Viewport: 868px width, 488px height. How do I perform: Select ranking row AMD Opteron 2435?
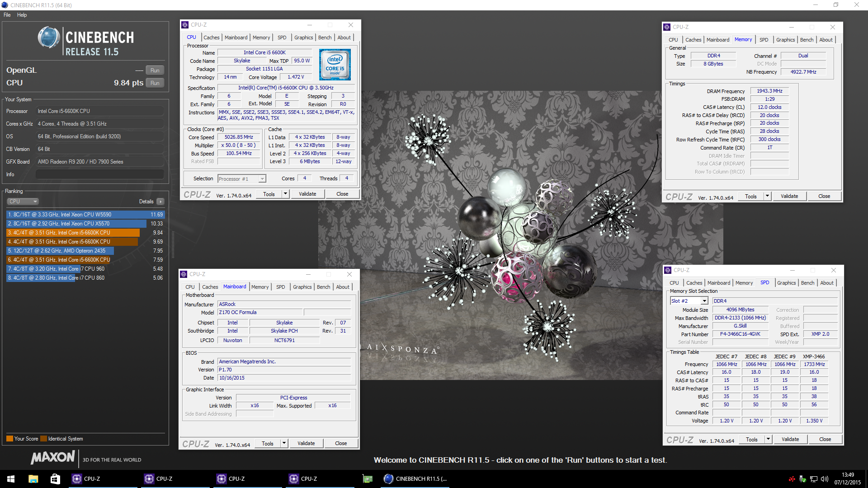coord(85,251)
